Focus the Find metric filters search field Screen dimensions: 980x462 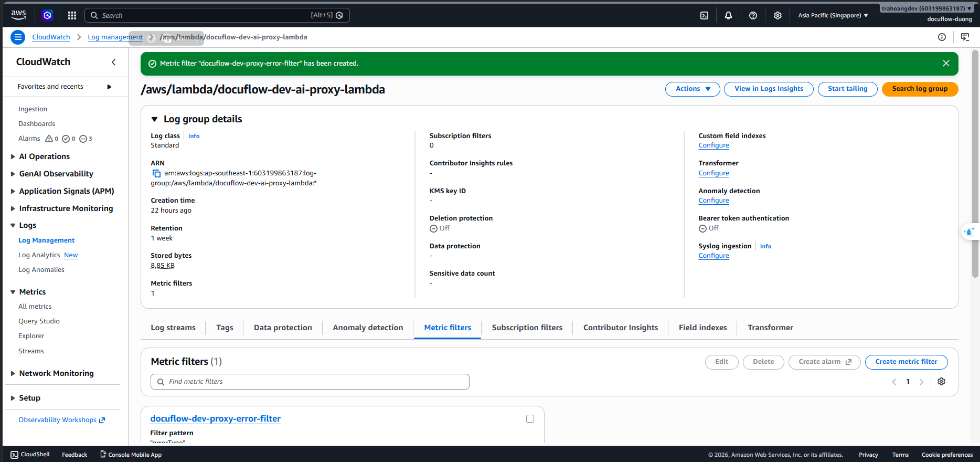(310, 382)
